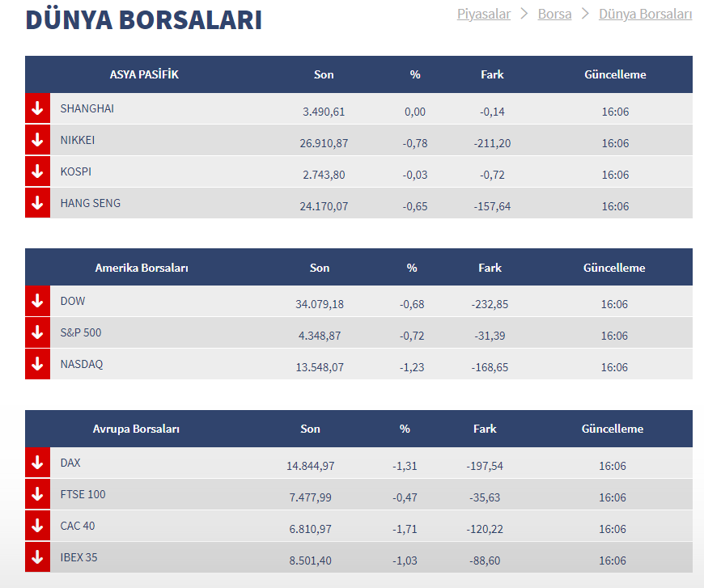Click the Amerika Borsaları table header

[142, 268]
